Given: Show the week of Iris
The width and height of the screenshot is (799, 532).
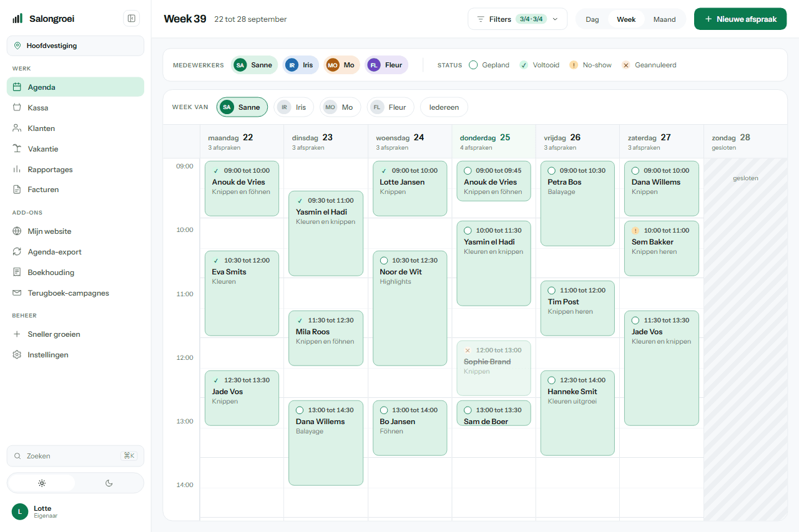Looking at the screenshot, I should click(x=294, y=107).
